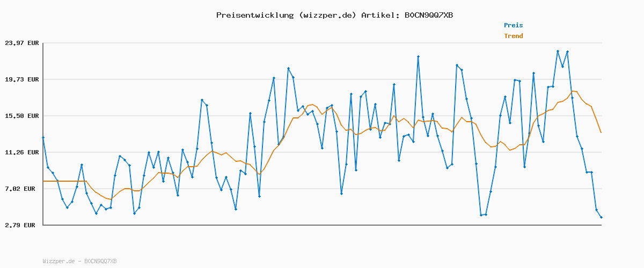Viewport: 644px width, 268px height.
Task: Toggle the orange 'Trend' legend entry
Action: (x=513, y=36)
